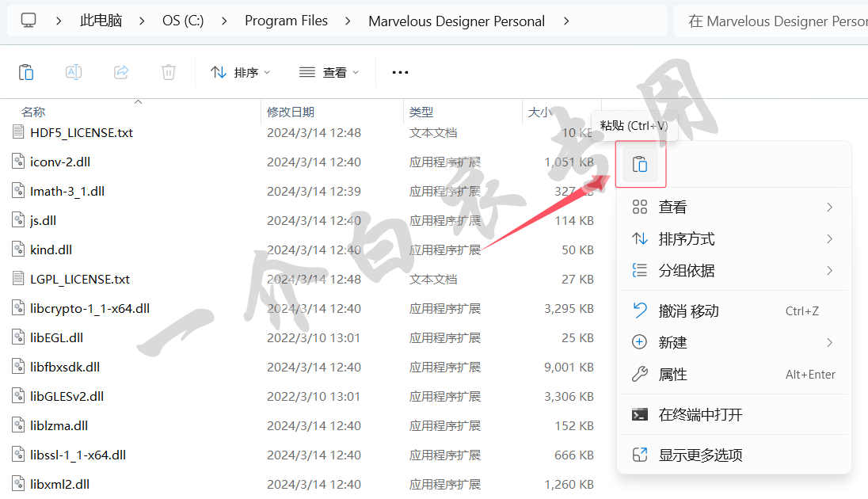Navigate to Program Files in breadcrumb
Screen dimensions: 868x499
(286, 21)
